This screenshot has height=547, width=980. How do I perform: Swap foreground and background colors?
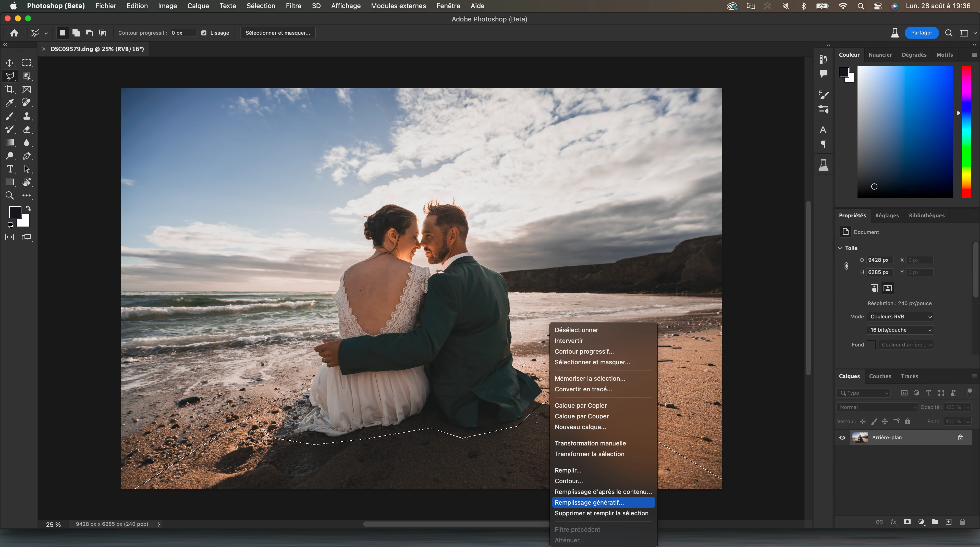click(x=29, y=208)
